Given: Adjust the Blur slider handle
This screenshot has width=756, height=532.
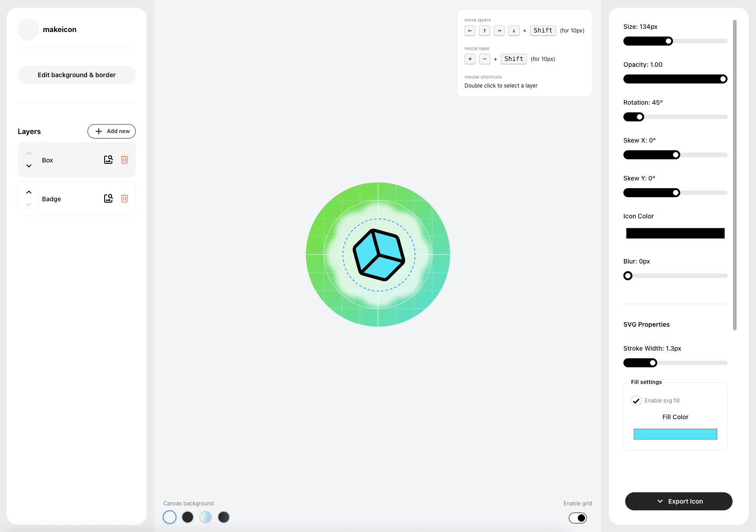Looking at the screenshot, I should (628, 276).
